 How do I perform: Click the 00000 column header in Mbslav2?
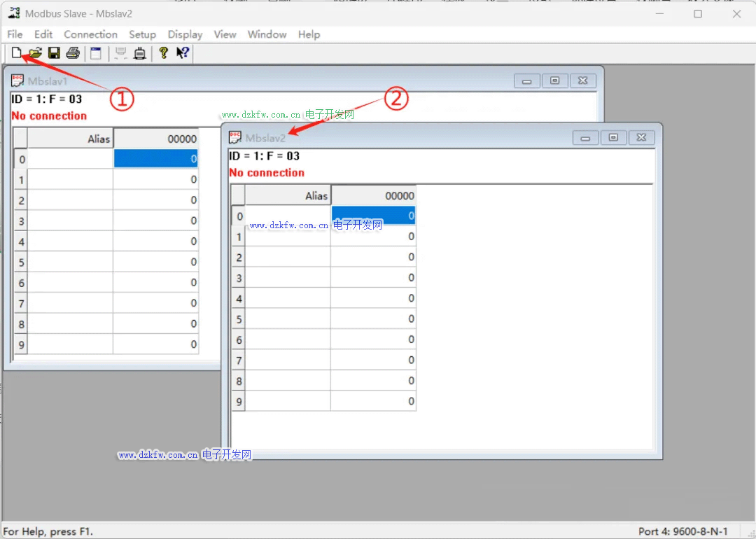coord(373,196)
